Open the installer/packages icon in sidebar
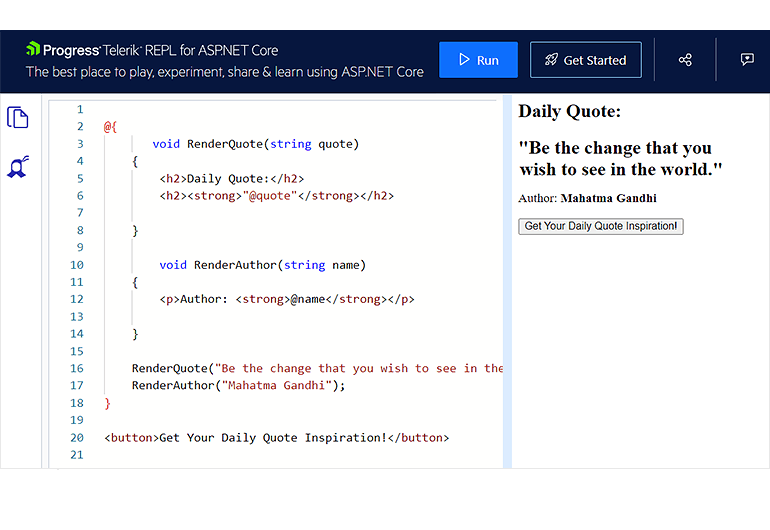This screenshot has width=770, height=530. click(x=18, y=167)
